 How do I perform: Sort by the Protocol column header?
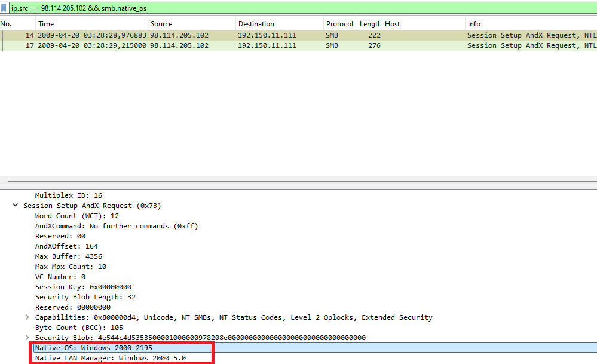pos(339,24)
